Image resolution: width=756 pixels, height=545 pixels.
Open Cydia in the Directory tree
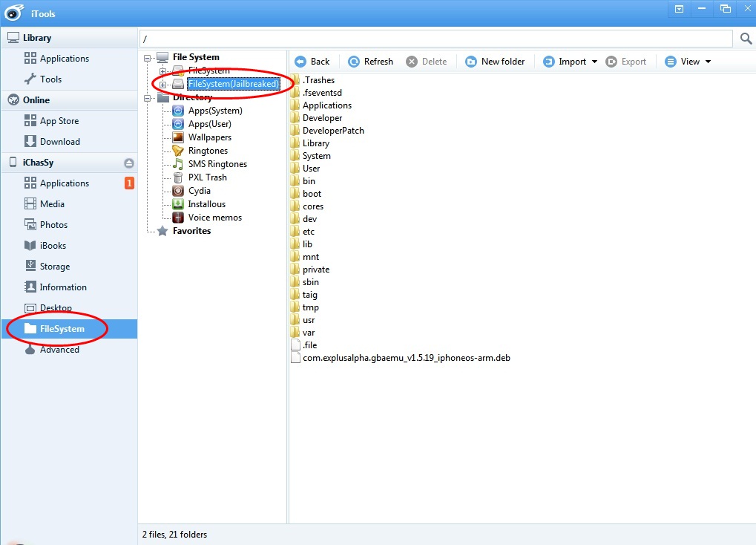click(x=199, y=191)
